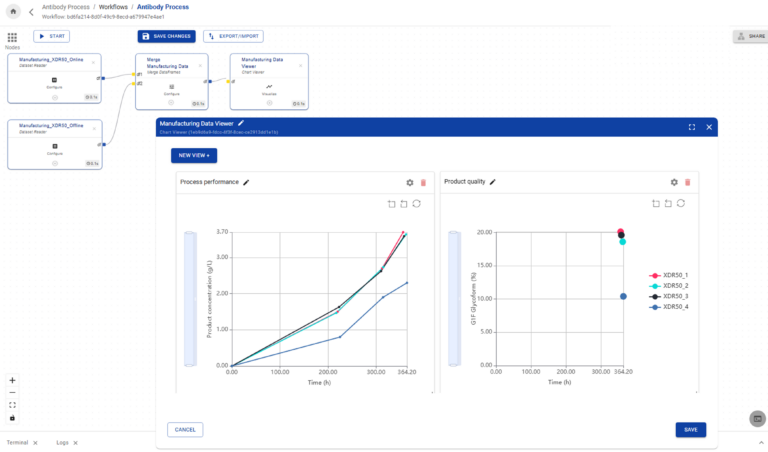Open the Nodes grid panel icon
The image size is (768, 452).
pyautogui.click(x=12, y=37)
